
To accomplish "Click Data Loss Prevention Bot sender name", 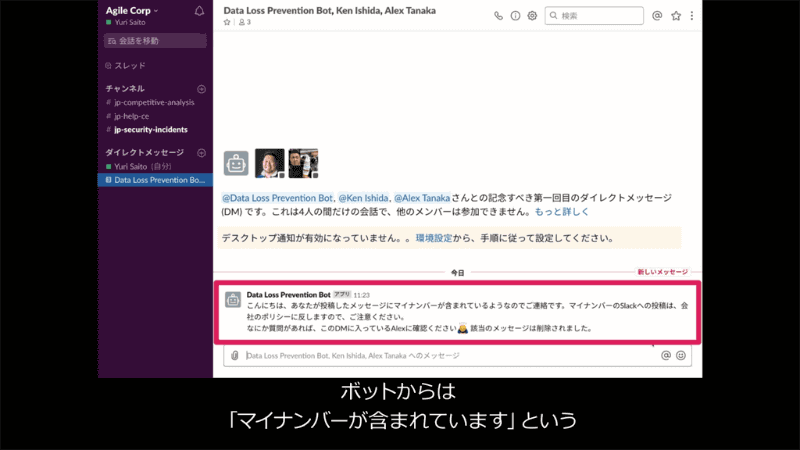I will tap(288, 295).
